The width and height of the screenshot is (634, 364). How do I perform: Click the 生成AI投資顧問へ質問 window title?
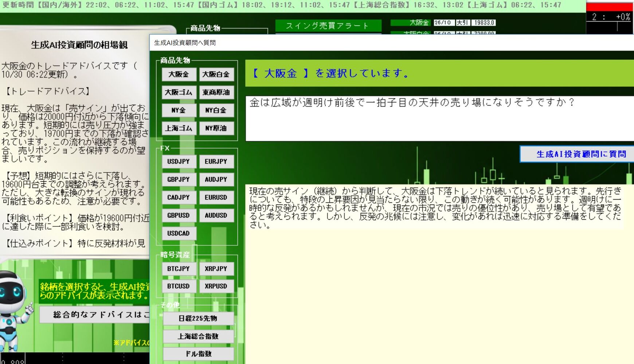point(185,43)
